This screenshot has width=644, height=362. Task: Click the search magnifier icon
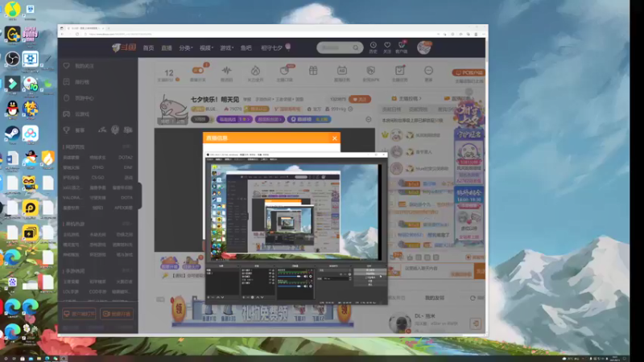click(355, 47)
